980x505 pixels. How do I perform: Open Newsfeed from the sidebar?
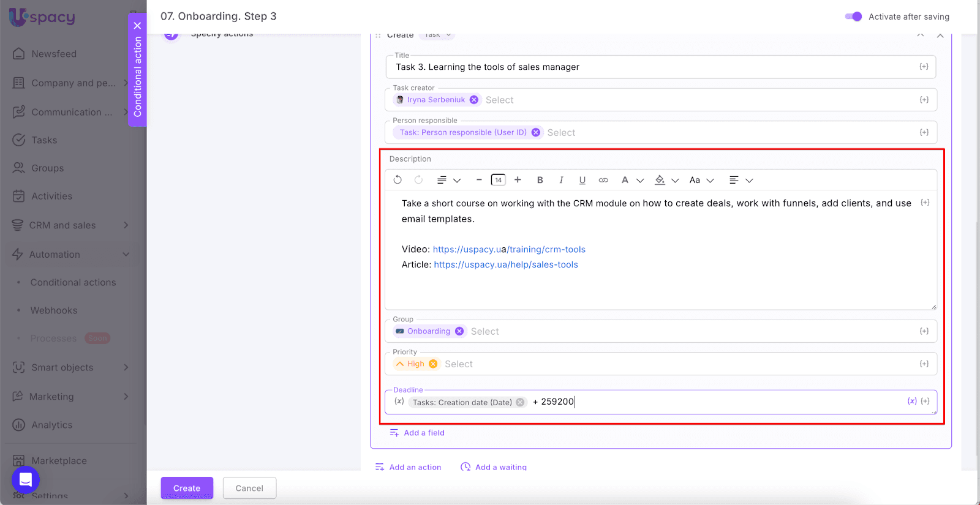54,54
